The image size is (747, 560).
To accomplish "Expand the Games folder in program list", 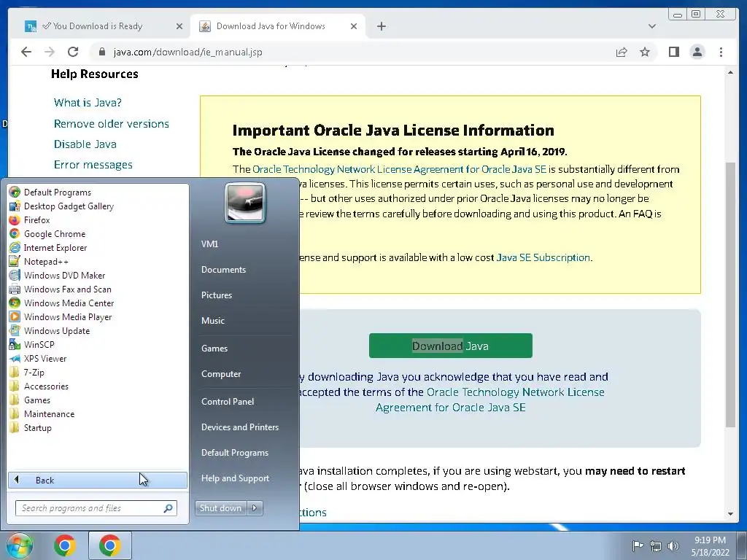I will coord(37,400).
